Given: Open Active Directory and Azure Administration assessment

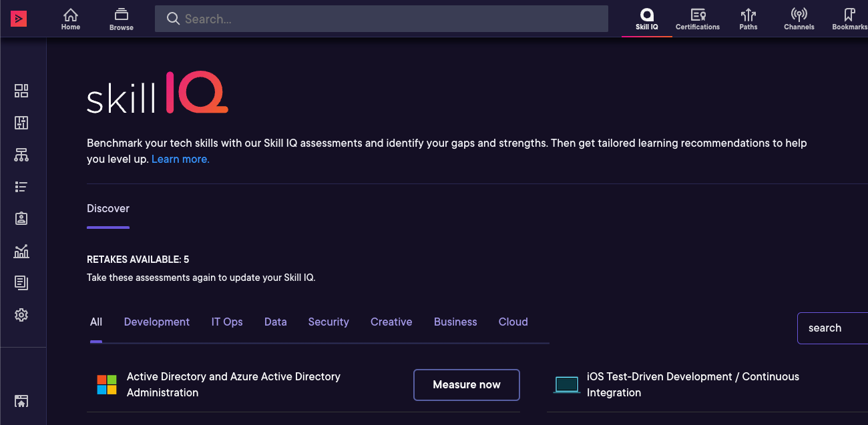Looking at the screenshot, I should point(234,385).
